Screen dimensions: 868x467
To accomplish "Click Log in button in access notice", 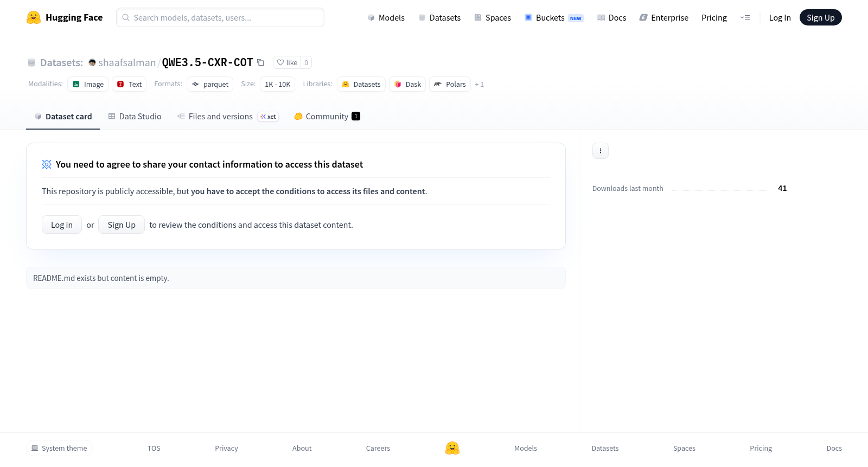I will click(x=62, y=225).
